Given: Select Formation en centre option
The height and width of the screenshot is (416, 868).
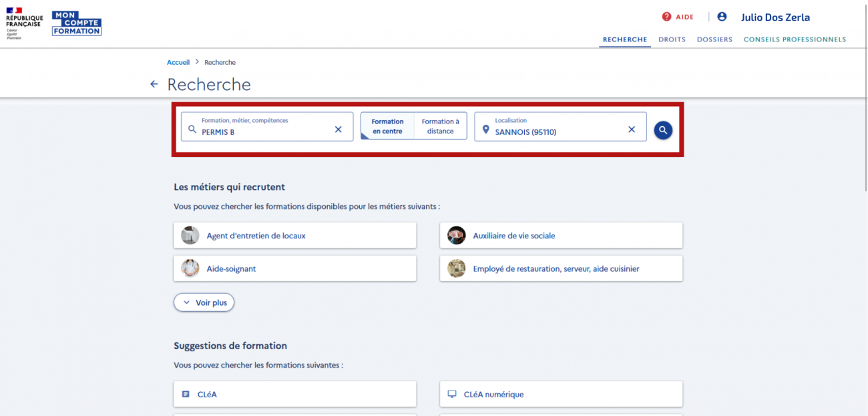Looking at the screenshot, I should [x=387, y=126].
